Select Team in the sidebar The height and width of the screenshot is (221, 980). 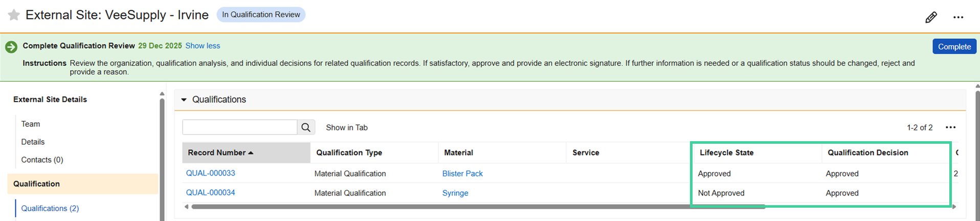[x=31, y=124]
